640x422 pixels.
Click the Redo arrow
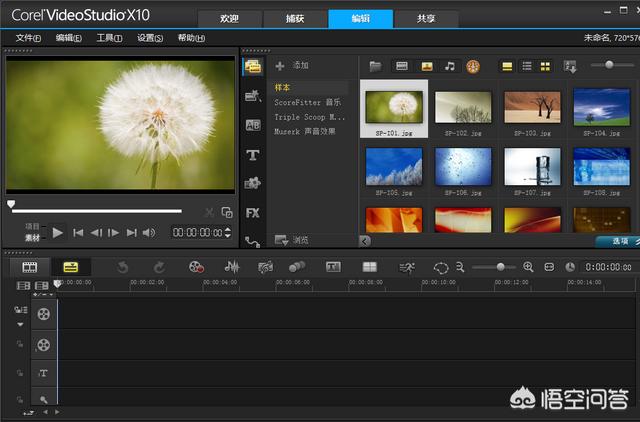click(x=159, y=267)
